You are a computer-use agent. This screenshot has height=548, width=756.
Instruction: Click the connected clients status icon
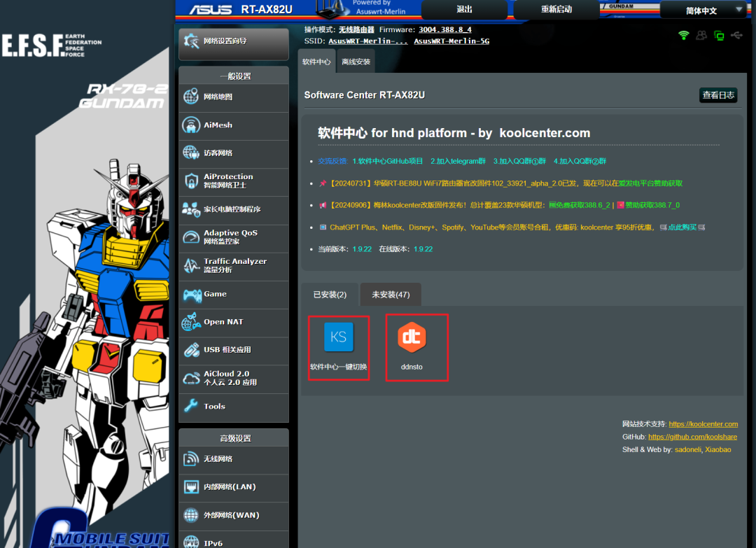(x=701, y=35)
